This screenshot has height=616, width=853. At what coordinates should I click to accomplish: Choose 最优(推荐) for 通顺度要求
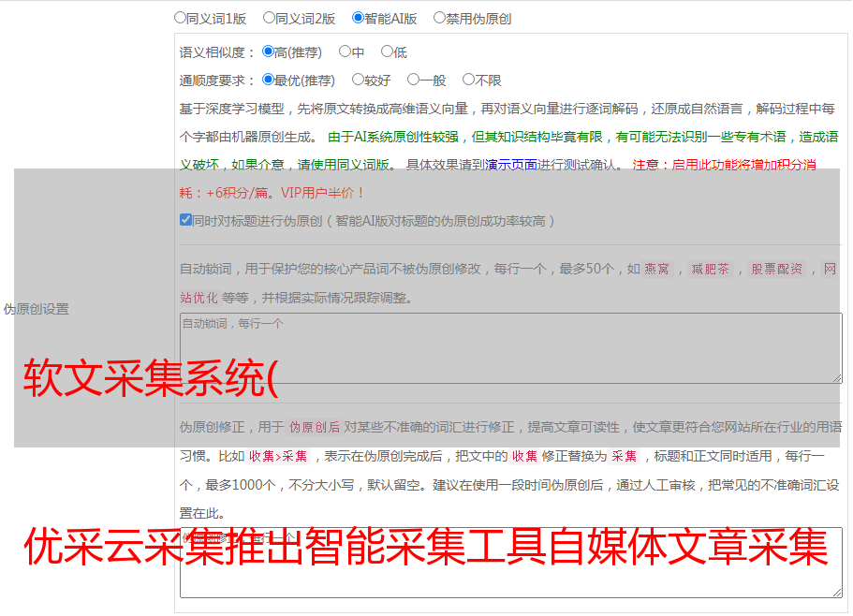pos(268,80)
